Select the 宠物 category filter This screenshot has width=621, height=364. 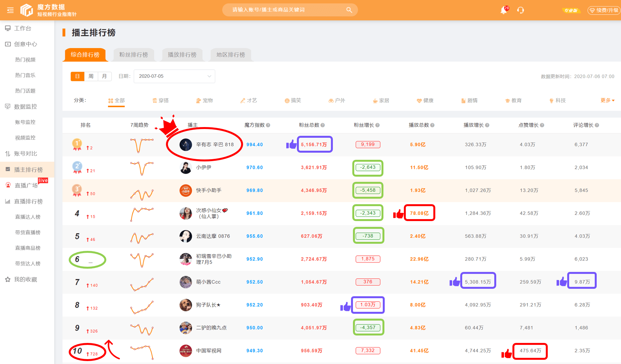pos(205,100)
